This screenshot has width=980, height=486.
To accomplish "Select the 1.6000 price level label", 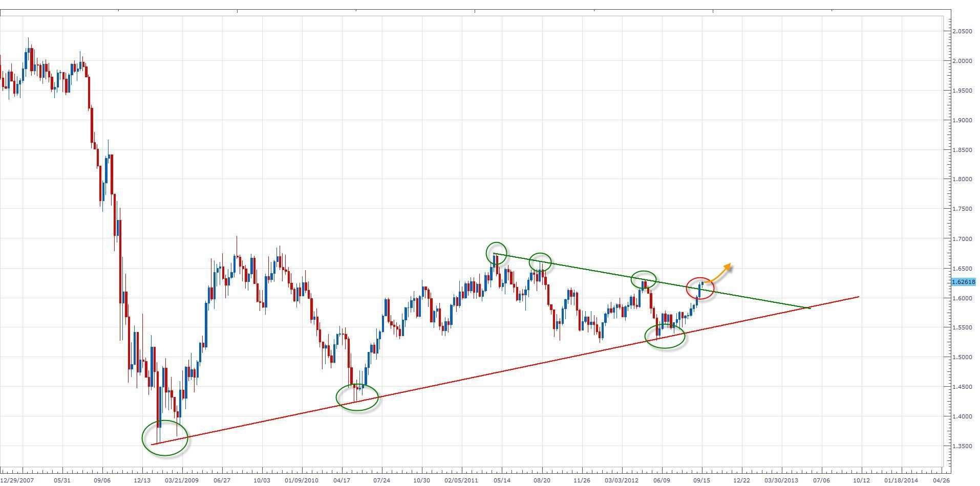I will (962, 298).
